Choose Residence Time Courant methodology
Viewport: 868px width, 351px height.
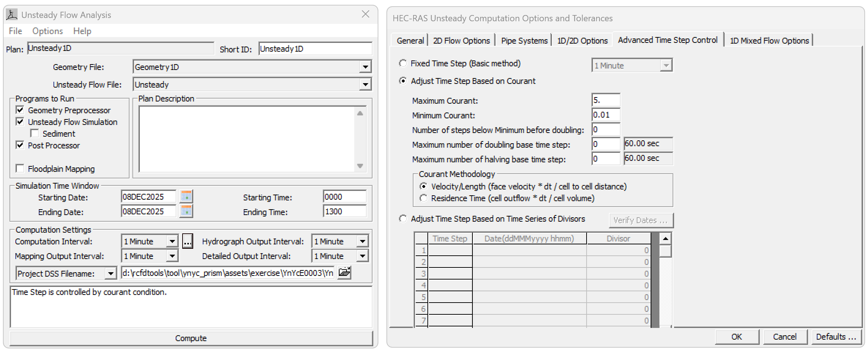pyautogui.click(x=423, y=198)
